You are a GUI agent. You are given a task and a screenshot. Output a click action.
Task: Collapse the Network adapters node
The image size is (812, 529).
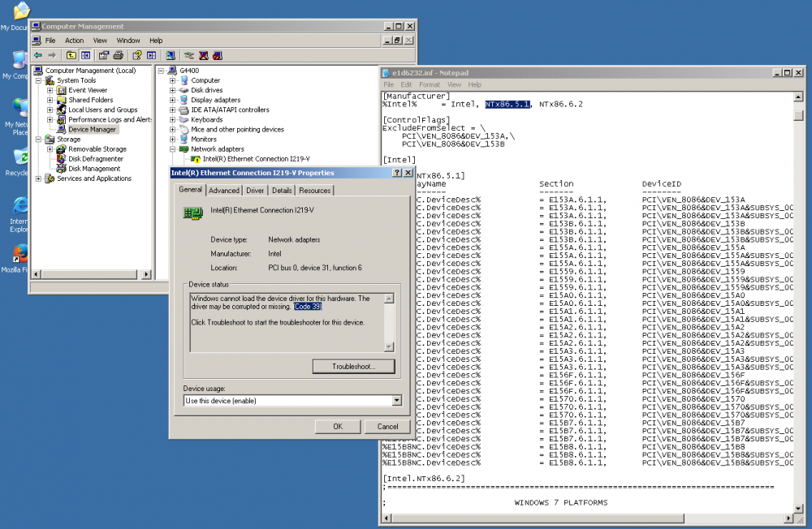coord(173,149)
